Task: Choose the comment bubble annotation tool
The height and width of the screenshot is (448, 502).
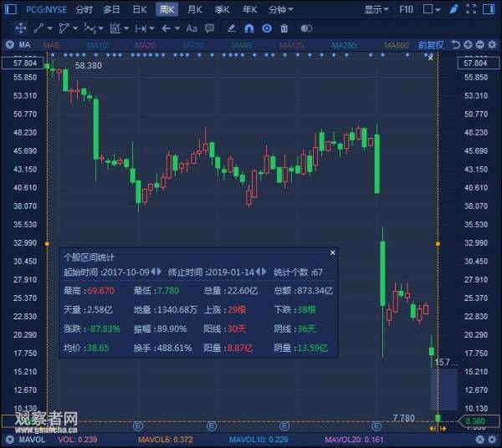Action: pos(210,28)
